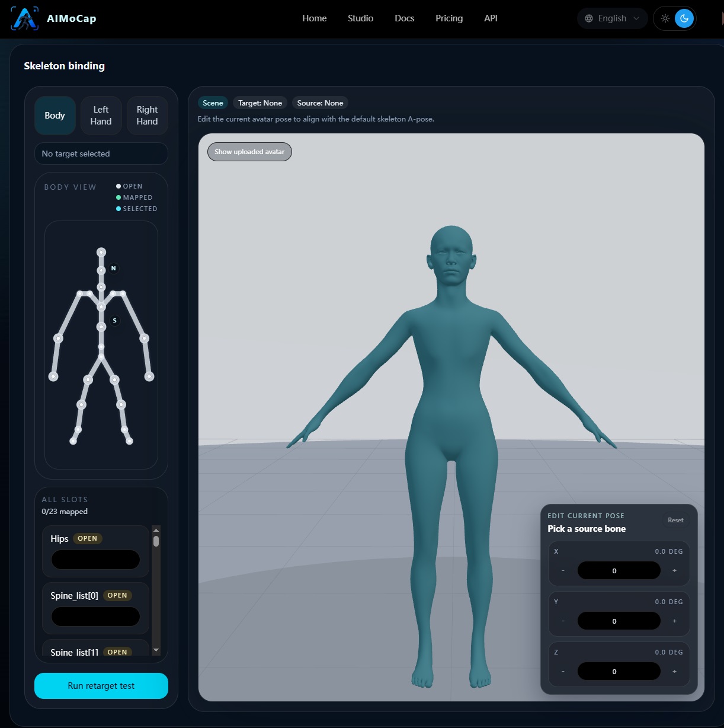Select the Body tab
This screenshot has height=728, width=724.
point(55,116)
